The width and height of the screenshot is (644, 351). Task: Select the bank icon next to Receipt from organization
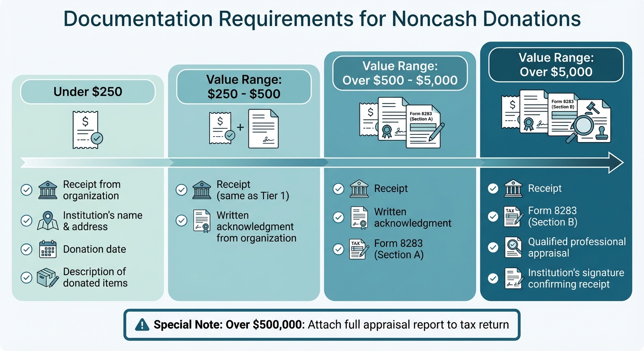(47, 189)
